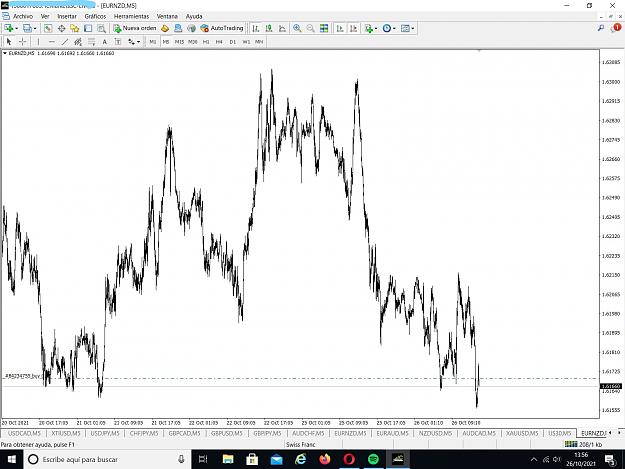Activate the crosshair cursor mode
Screen dimensions: 625x469
pos(22,41)
